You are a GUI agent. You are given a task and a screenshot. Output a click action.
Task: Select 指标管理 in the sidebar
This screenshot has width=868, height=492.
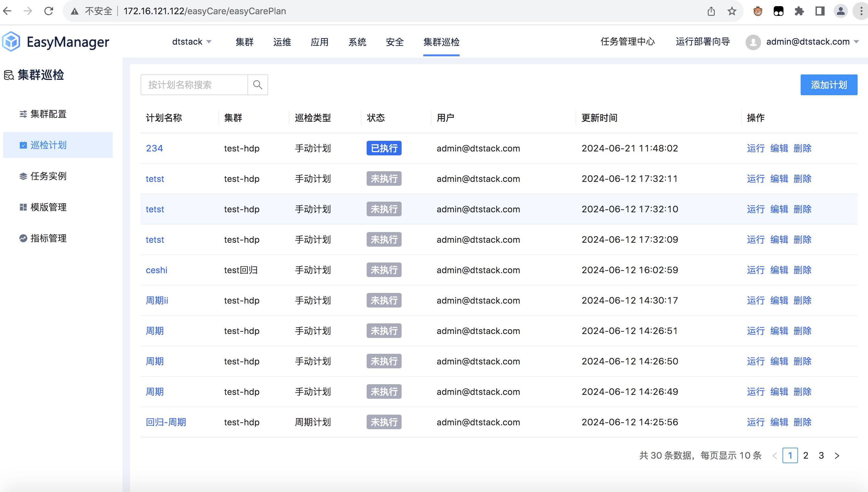click(x=58, y=238)
